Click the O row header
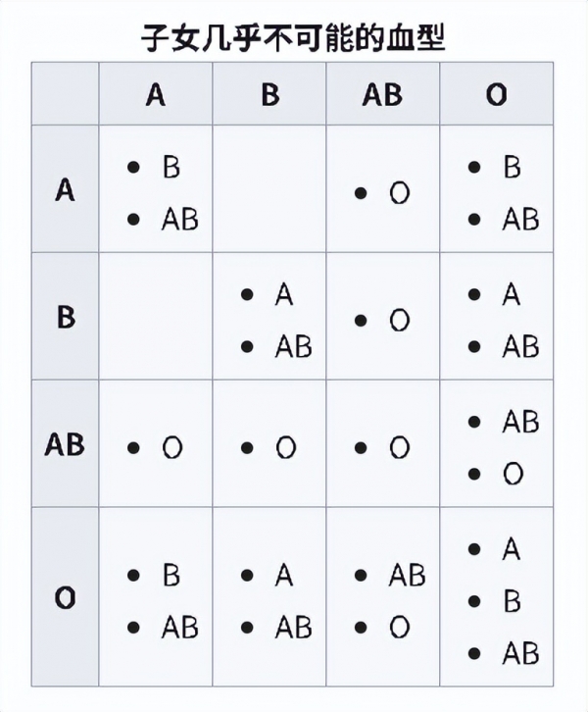 pyautogui.click(x=65, y=597)
